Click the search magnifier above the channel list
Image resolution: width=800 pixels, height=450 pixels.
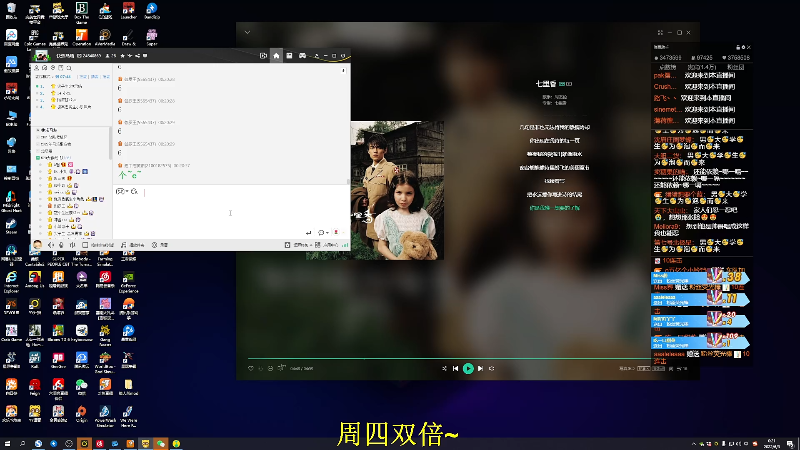click(x=69, y=68)
